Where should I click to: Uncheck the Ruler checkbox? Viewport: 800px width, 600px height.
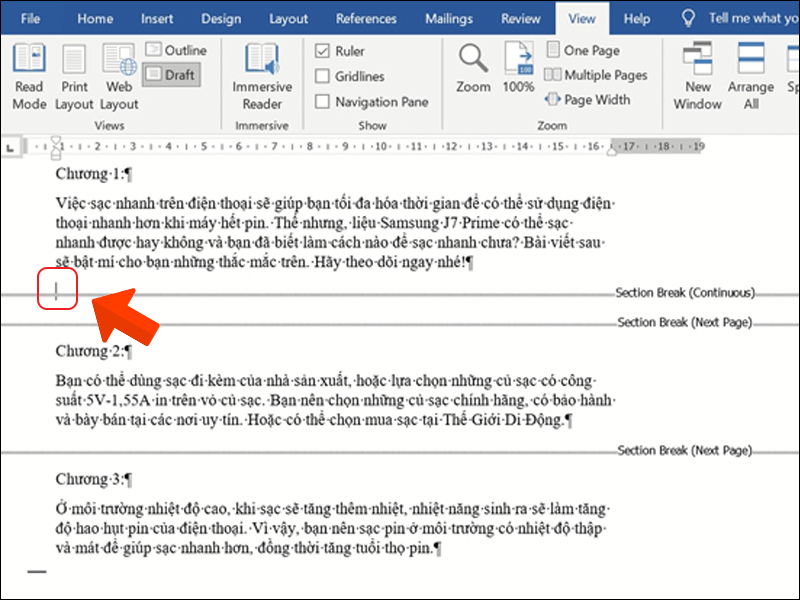click(x=323, y=51)
